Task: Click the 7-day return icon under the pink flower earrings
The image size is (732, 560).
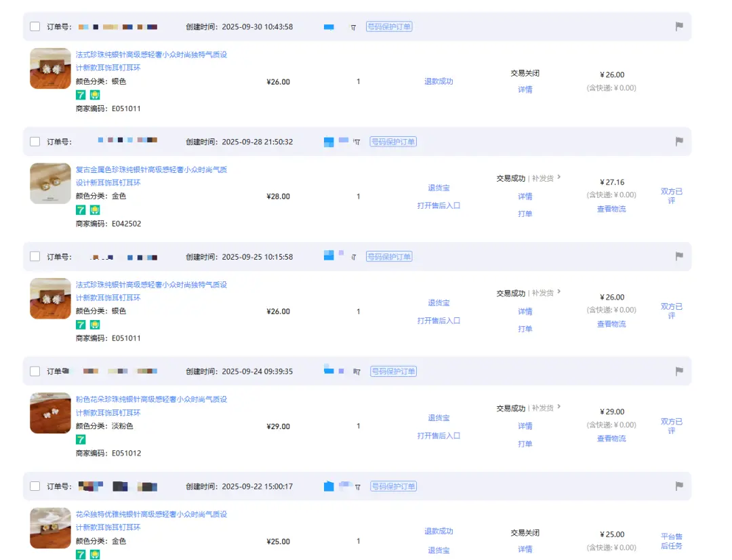Action: (x=81, y=439)
